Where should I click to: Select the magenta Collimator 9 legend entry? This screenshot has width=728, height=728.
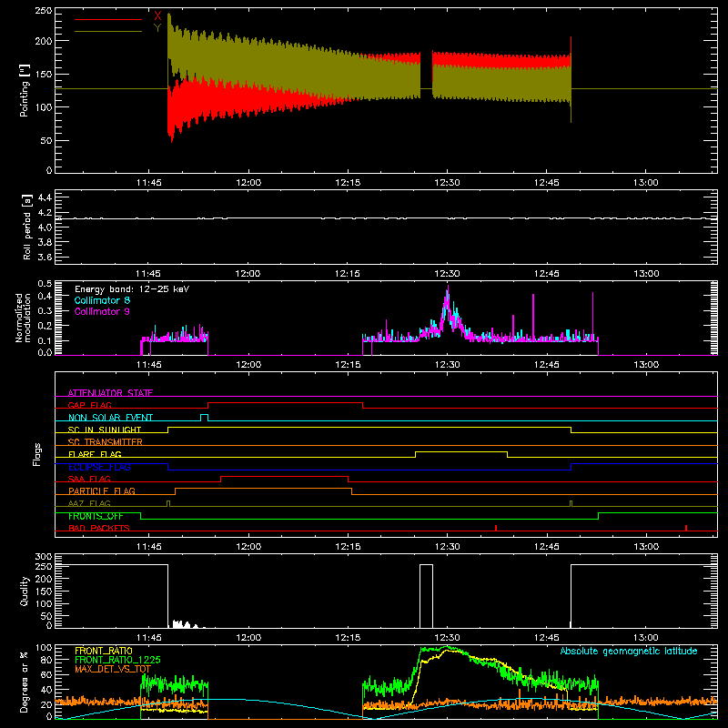pyautogui.click(x=102, y=311)
